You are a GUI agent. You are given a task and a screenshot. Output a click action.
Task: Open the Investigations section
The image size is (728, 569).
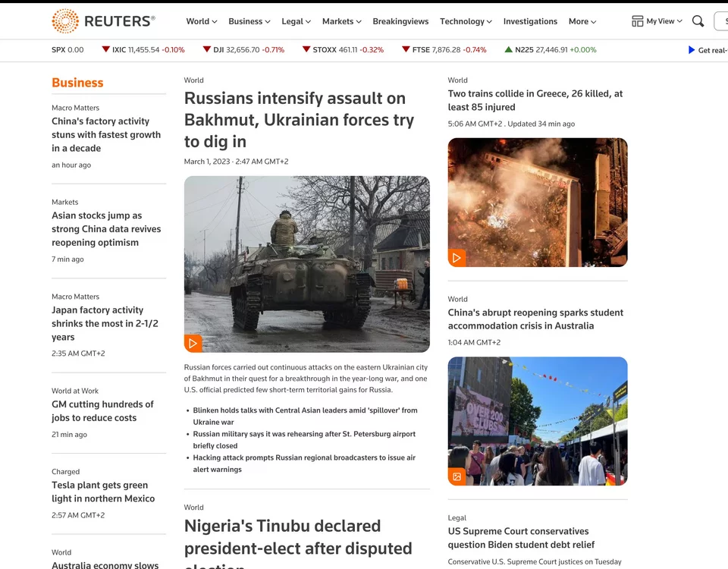point(530,21)
